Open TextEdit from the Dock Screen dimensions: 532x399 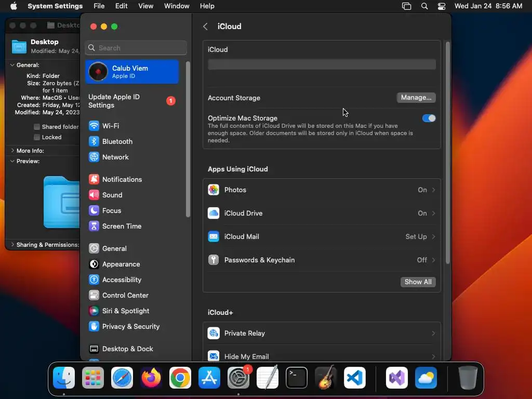[x=268, y=378]
